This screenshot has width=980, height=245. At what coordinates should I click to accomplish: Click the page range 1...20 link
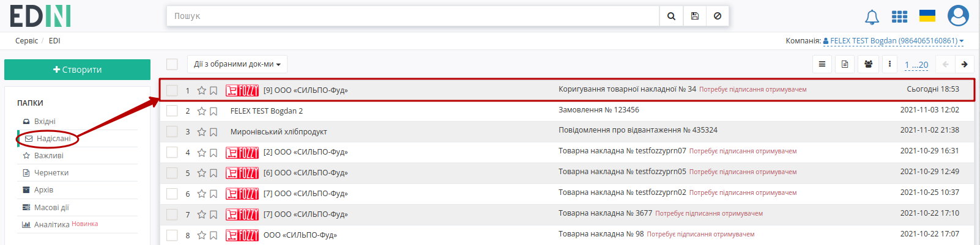tap(916, 65)
